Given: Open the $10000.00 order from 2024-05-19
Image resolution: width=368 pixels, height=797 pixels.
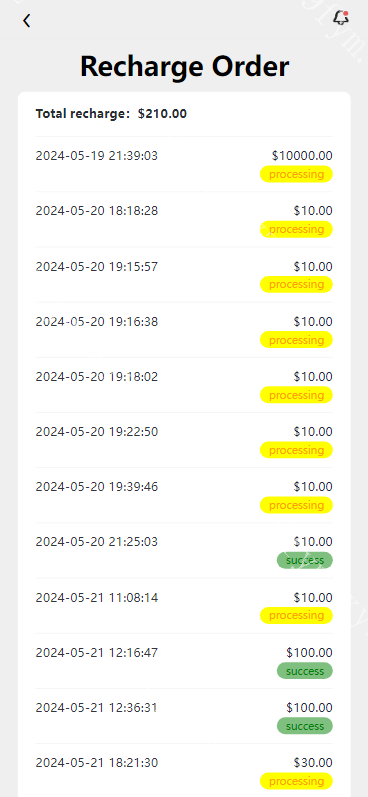Looking at the screenshot, I should 184,164.
